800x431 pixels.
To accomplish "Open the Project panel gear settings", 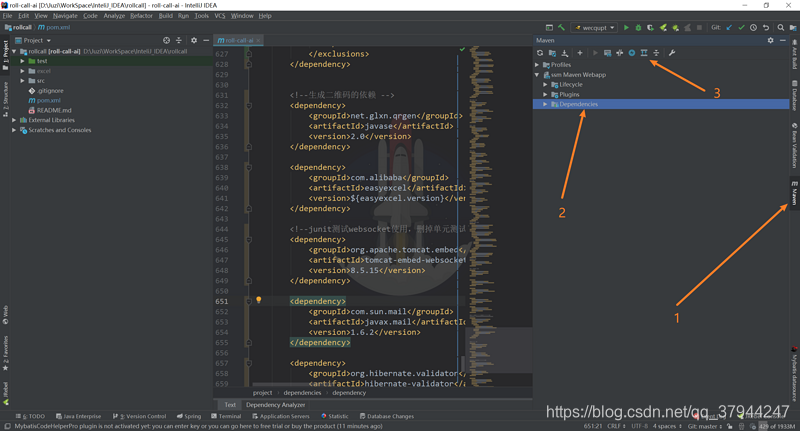I will (x=194, y=40).
